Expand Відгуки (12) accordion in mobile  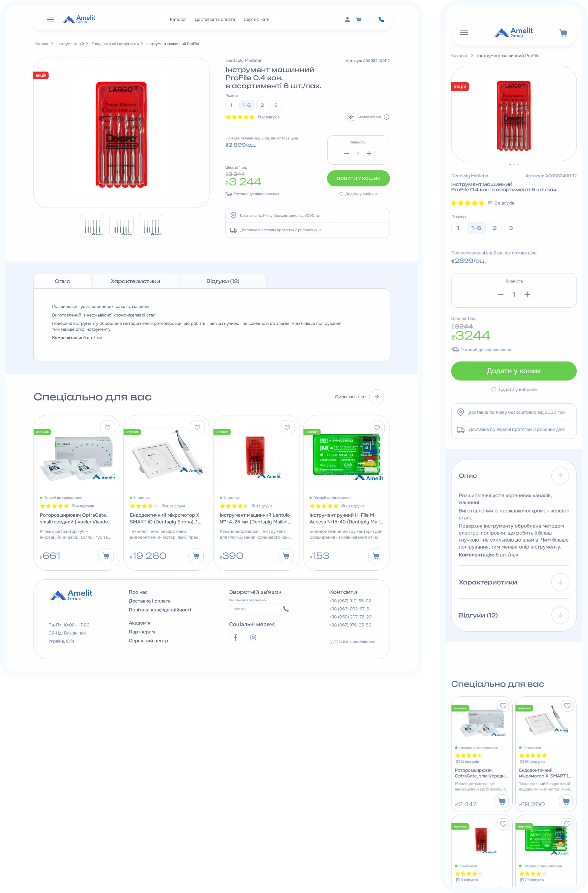[x=560, y=615]
